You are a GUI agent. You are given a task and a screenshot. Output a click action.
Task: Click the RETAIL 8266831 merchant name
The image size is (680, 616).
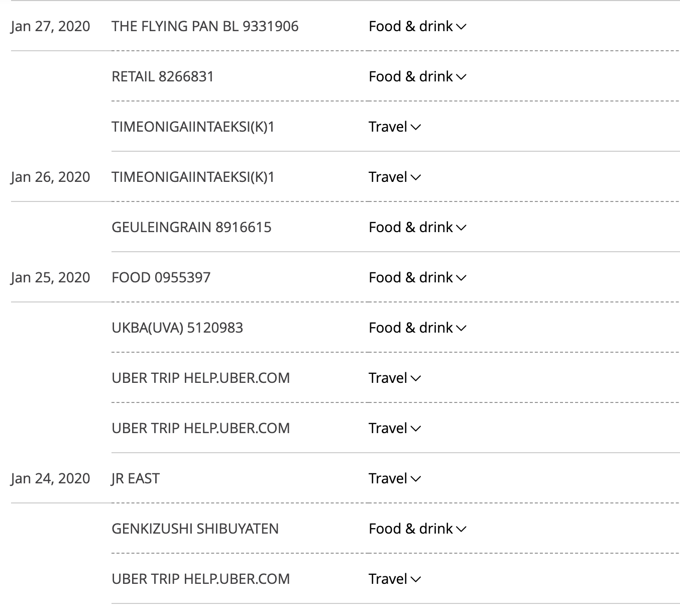[x=163, y=77]
